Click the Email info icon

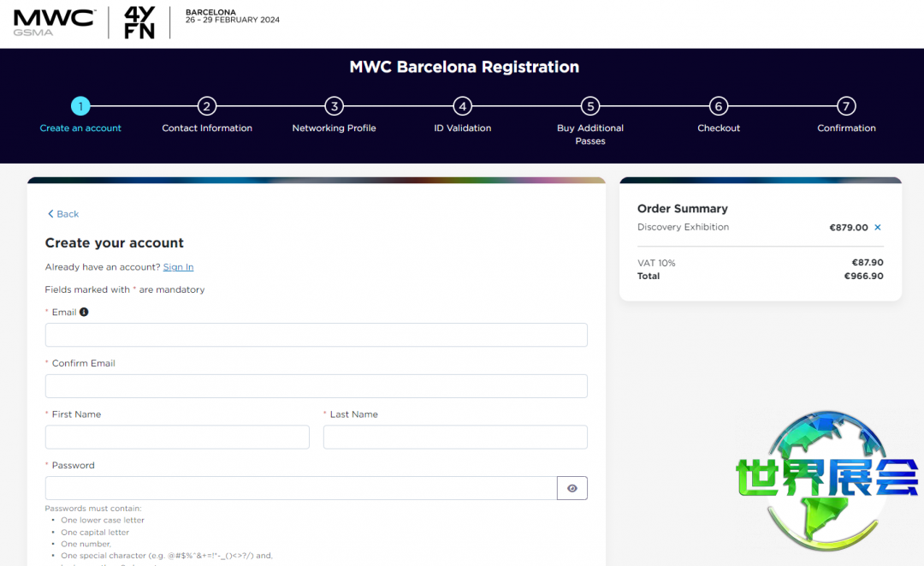pyautogui.click(x=84, y=313)
